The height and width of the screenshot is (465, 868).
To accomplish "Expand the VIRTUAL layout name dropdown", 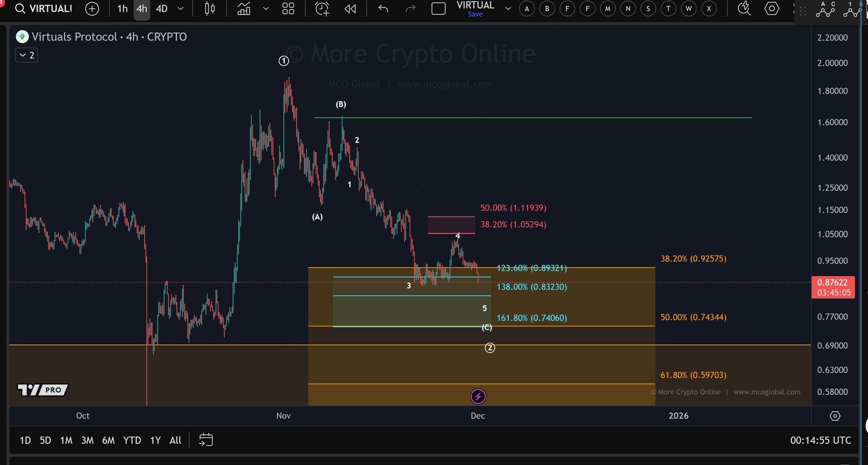I will coord(508,8).
